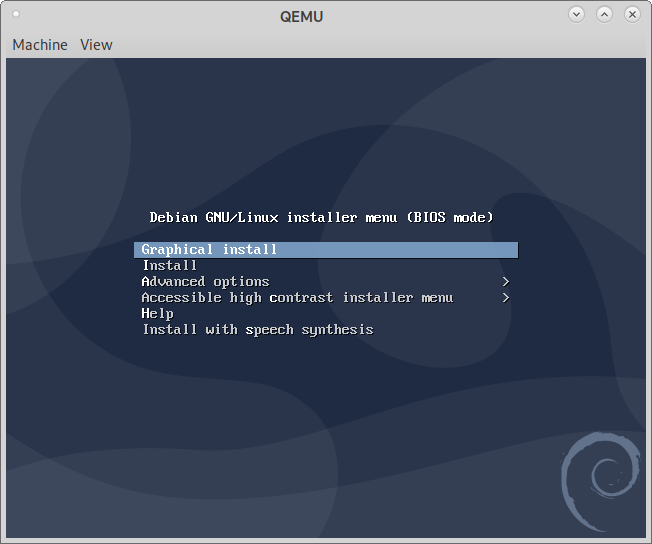Screen dimensions: 652x544
Task: Select Accessible high contrast installer menu
Action: [297, 298]
